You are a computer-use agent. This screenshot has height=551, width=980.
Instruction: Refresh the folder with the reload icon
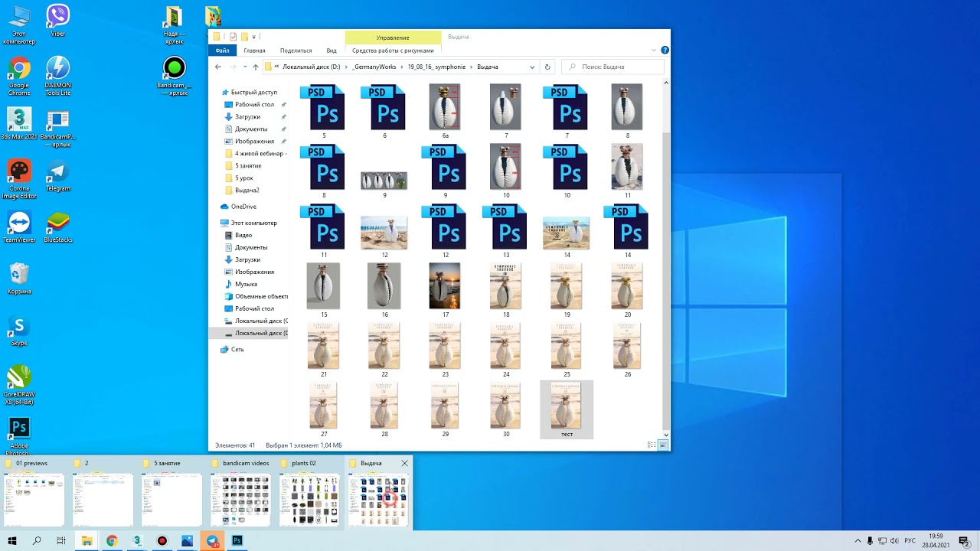[x=547, y=67]
